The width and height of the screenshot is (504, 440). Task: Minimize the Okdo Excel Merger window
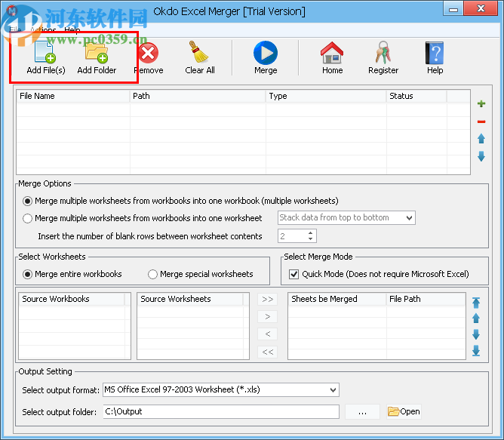click(x=453, y=8)
